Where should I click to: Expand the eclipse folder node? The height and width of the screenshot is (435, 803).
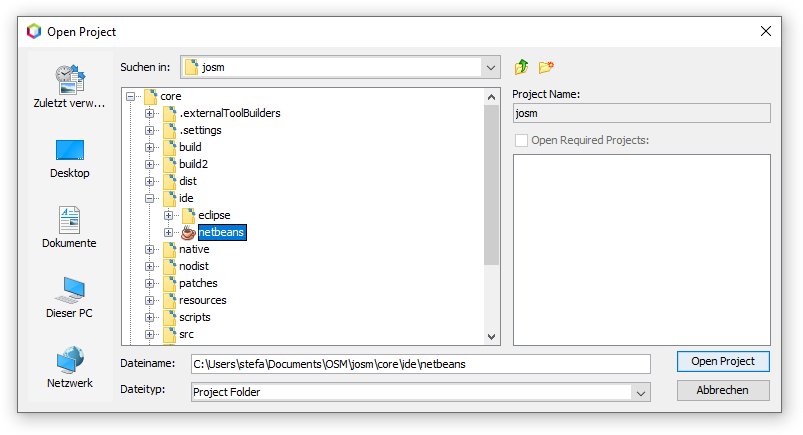[x=168, y=215]
